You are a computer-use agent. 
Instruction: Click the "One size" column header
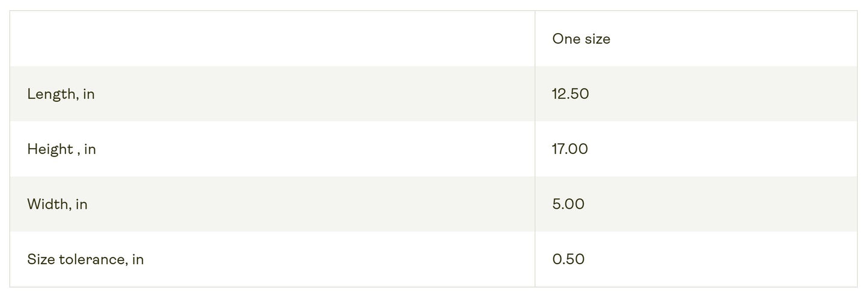[581, 39]
